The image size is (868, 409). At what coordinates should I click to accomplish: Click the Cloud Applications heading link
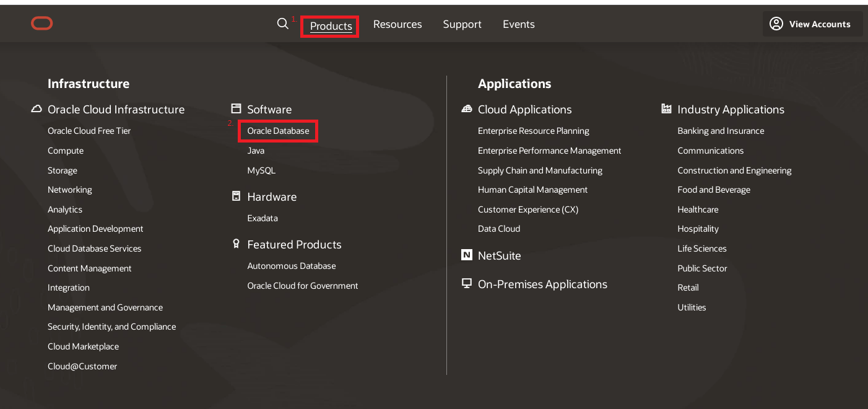pos(525,109)
